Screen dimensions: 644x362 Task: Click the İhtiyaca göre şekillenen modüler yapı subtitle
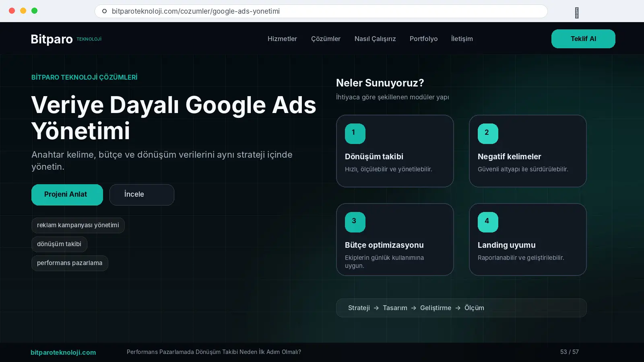392,97
